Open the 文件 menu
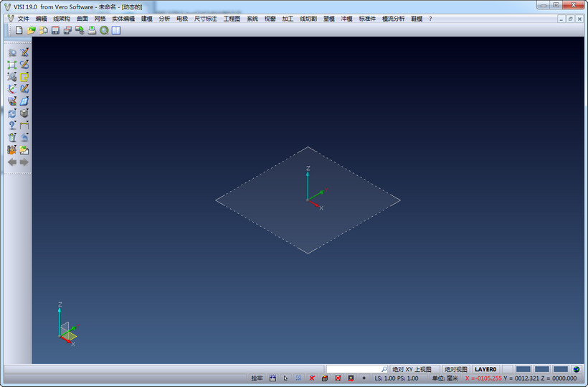Viewport: 588px width, 387px height. [23, 19]
